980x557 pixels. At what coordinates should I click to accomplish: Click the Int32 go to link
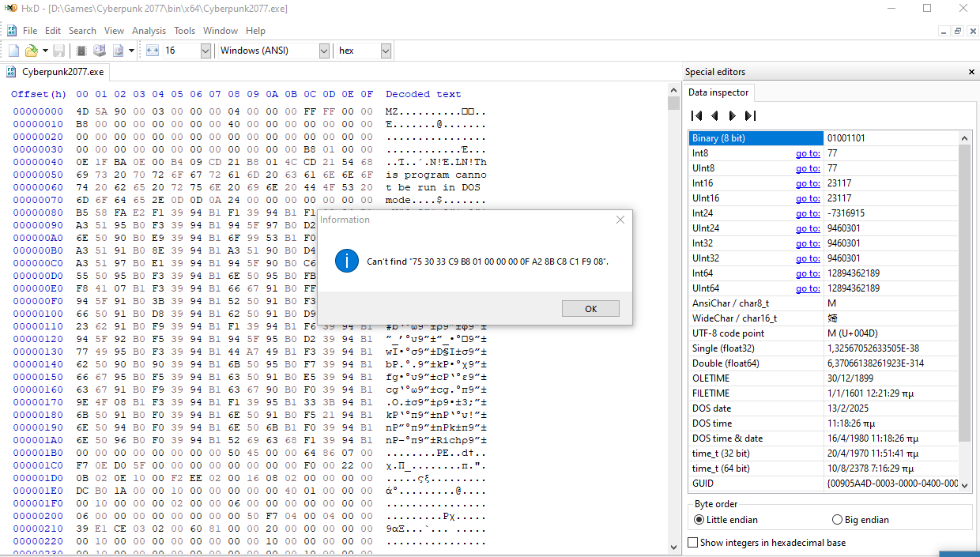(808, 243)
